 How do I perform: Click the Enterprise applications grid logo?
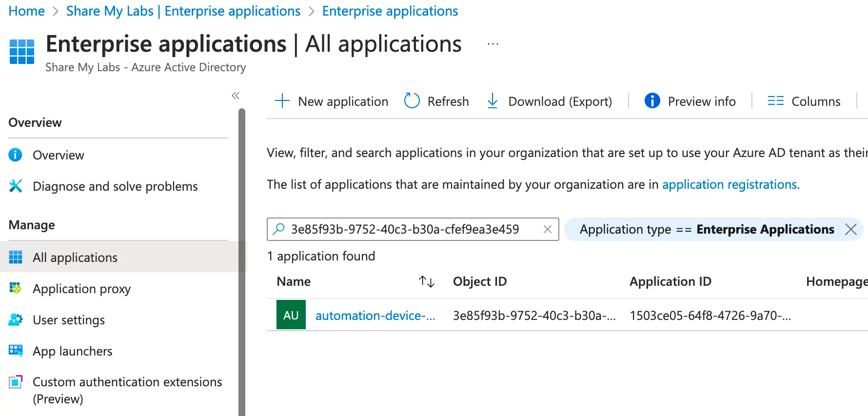(22, 52)
